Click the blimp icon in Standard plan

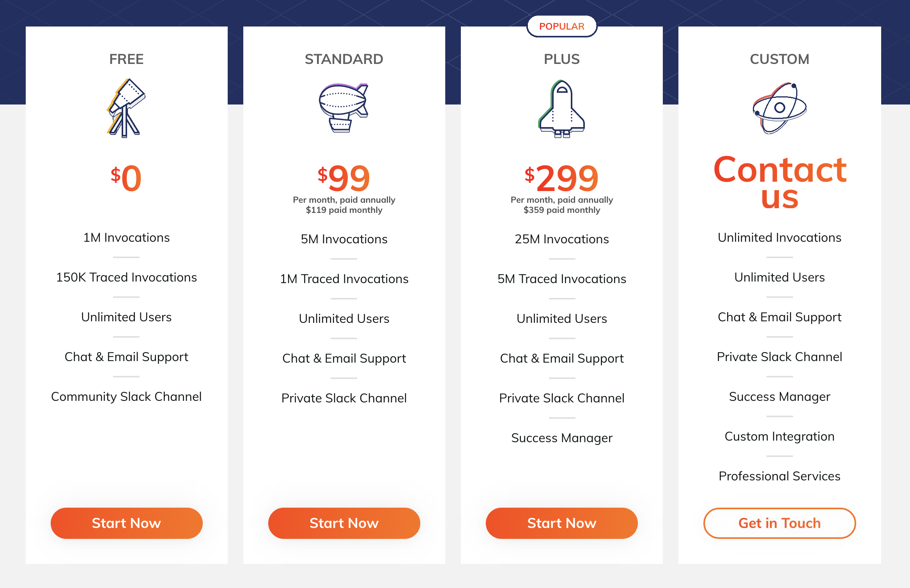343,108
